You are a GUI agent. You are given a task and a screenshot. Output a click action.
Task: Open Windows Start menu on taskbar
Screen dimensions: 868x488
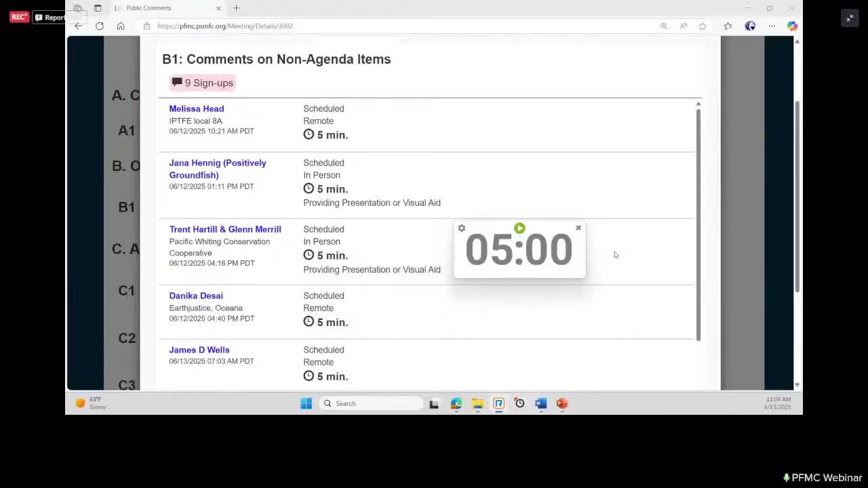pos(307,403)
